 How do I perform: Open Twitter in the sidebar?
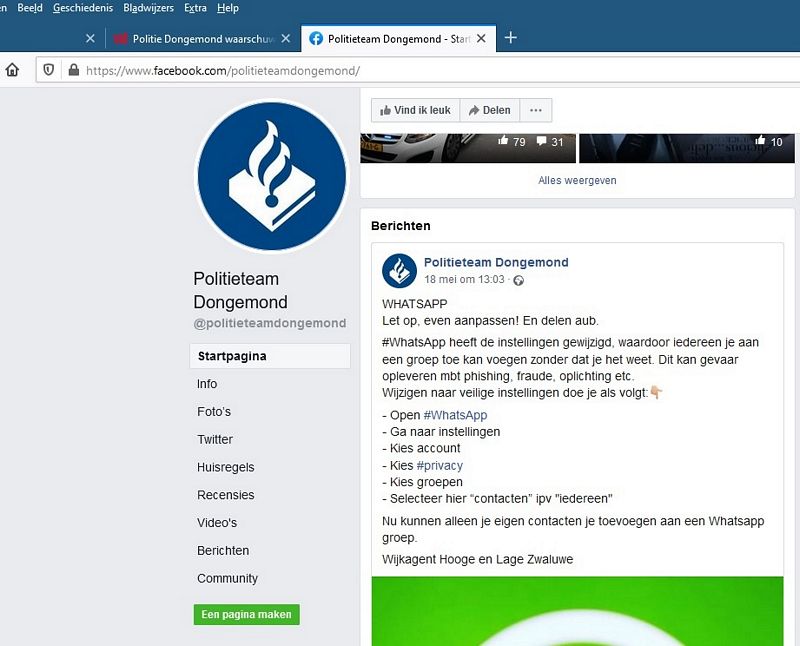[x=215, y=439]
